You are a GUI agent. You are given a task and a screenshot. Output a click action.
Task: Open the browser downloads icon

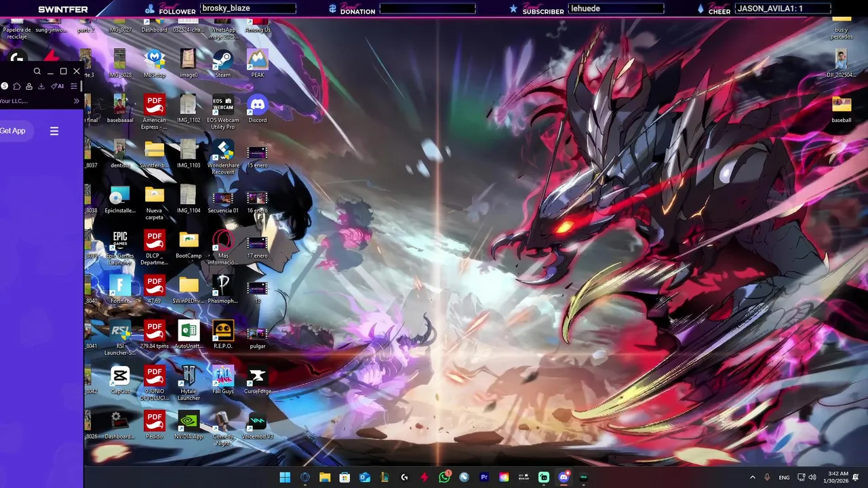coord(41,86)
